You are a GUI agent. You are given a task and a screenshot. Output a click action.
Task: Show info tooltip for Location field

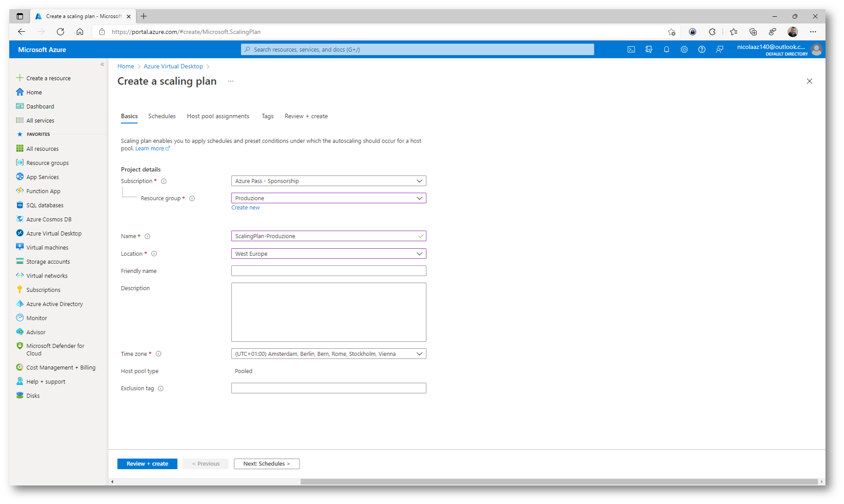tap(154, 254)
